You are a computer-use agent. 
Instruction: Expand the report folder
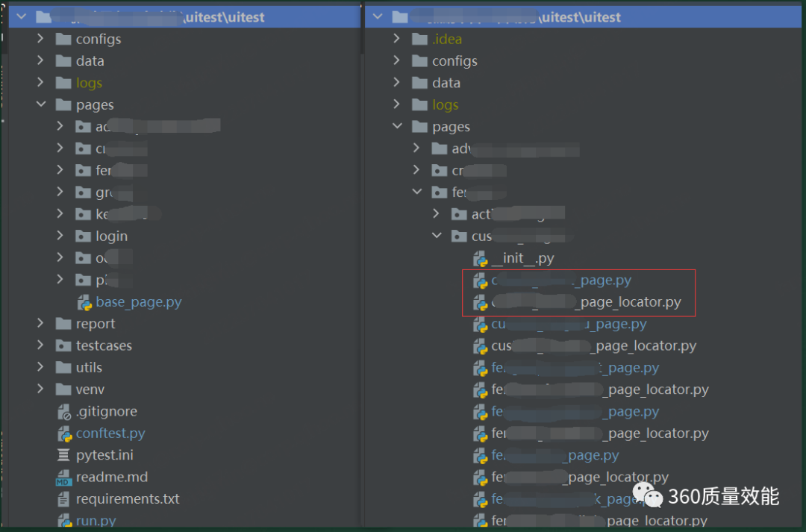(40, 323)
